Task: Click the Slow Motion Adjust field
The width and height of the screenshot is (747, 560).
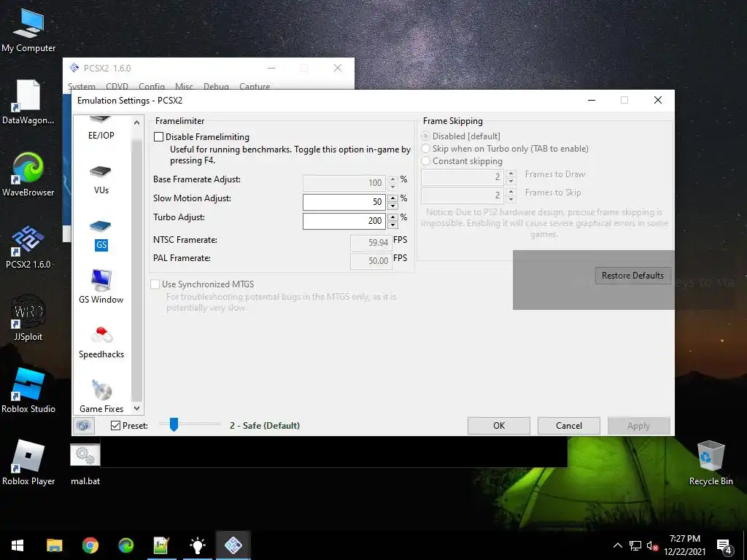Action: tap(344, 202)
